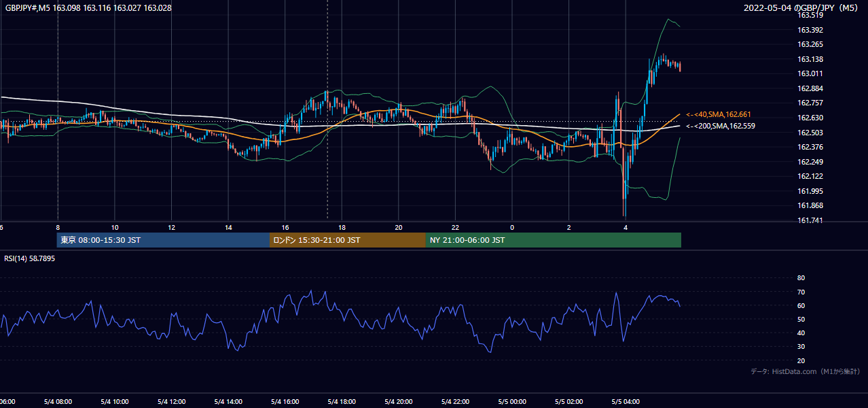Click price scale value 161.995

(x=810, y=191)
